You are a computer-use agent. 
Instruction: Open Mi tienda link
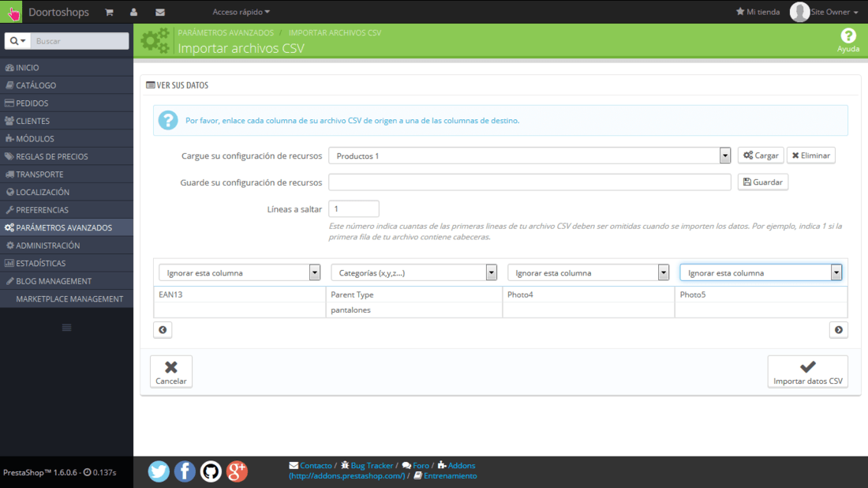(758, 12)
